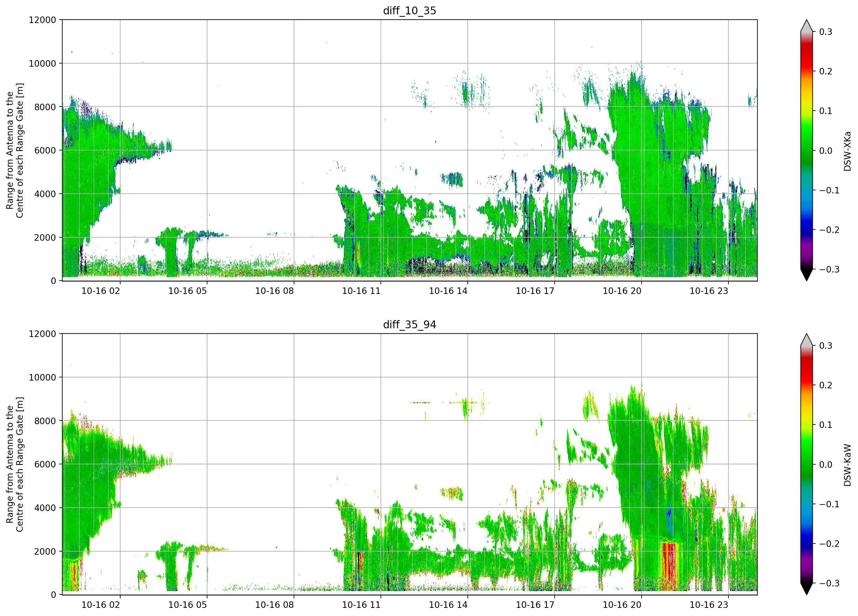
Task: Click the 0.2 tick on the DSW-KaW colorbar
Action: (826, 385)
